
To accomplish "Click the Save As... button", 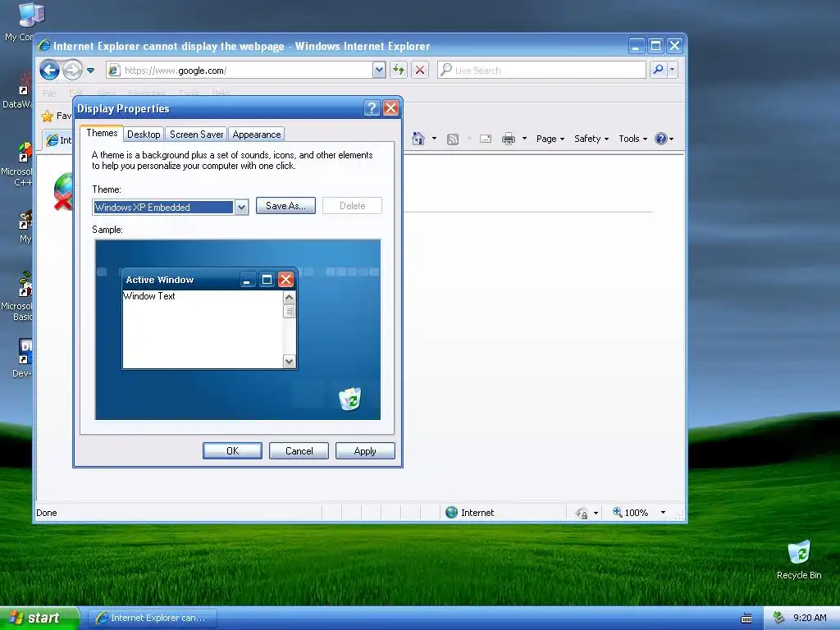I will pos(285,206).
